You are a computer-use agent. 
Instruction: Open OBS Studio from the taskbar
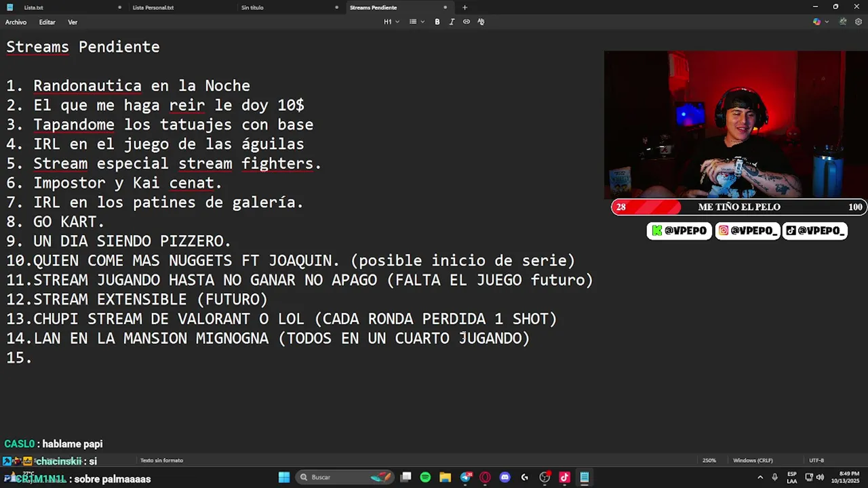(545, 477)
